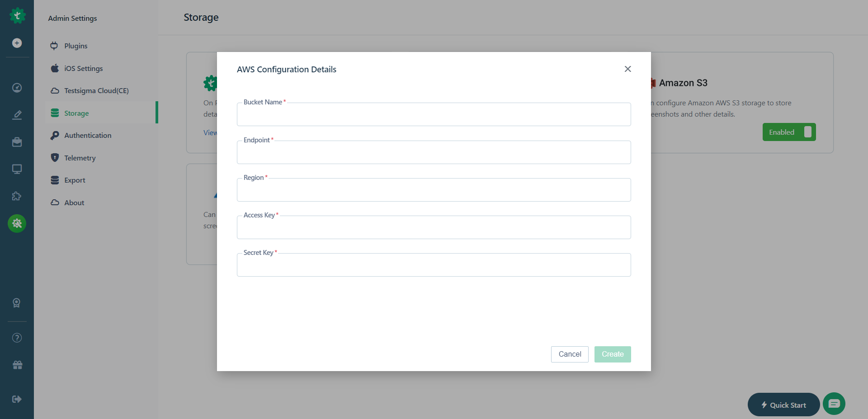Click the Amazon S3 card title
Viewport: 868px width, 419px height.
click(683, 83)
